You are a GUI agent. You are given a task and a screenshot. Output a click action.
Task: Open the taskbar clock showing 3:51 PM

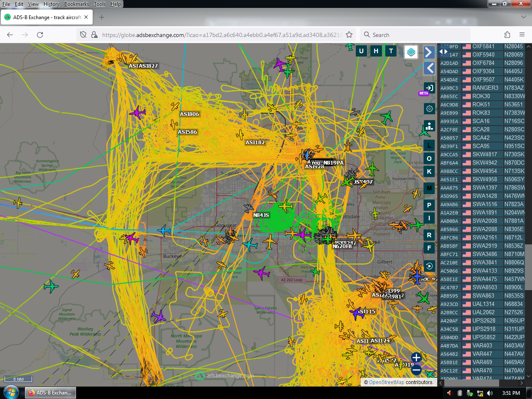(511, 393)
